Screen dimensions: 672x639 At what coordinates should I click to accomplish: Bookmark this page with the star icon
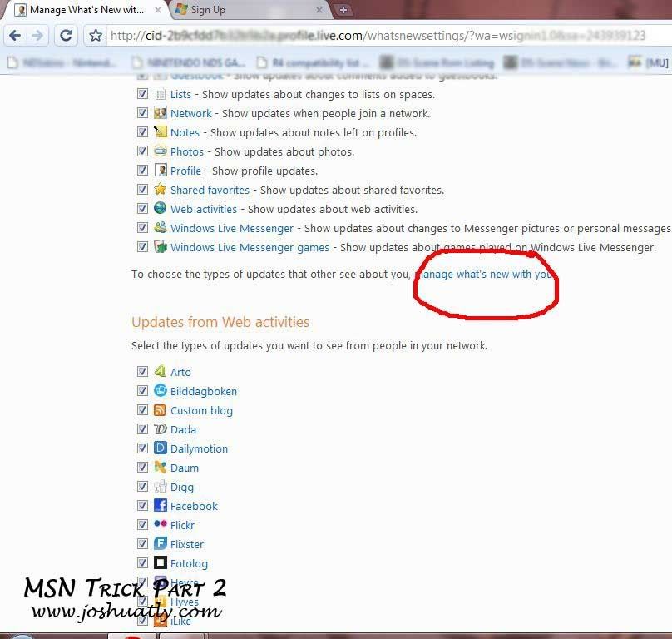96,35
